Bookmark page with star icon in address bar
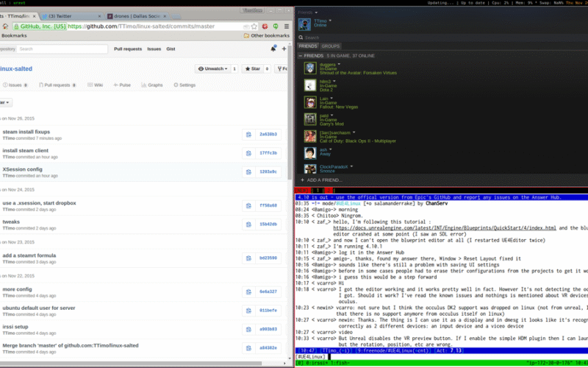 point(254,26)
